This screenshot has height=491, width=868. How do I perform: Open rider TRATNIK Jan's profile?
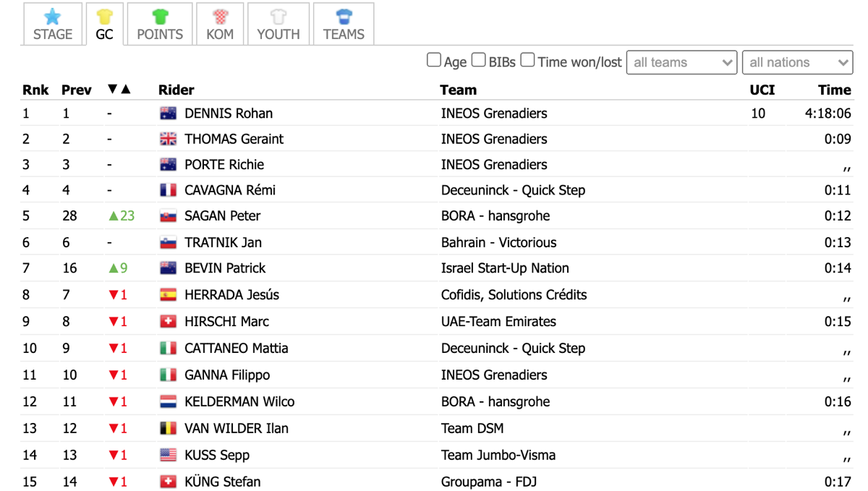(223, 242)
